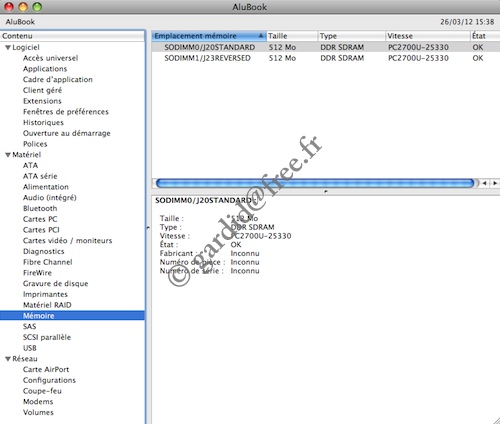
Task: Select Gravure de disque item
Action: click(x=55, y=284)
